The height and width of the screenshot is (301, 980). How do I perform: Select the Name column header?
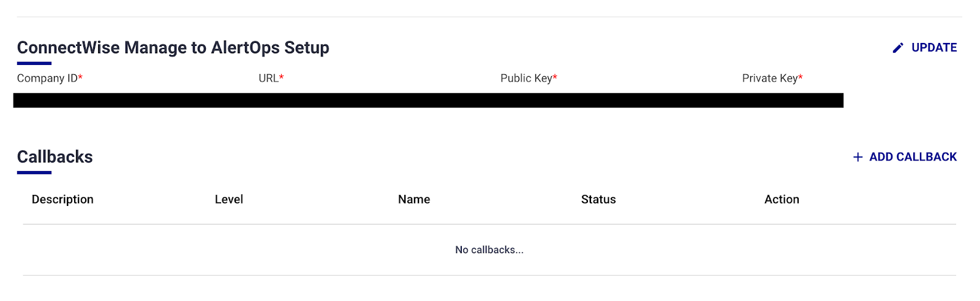[414, 199]
